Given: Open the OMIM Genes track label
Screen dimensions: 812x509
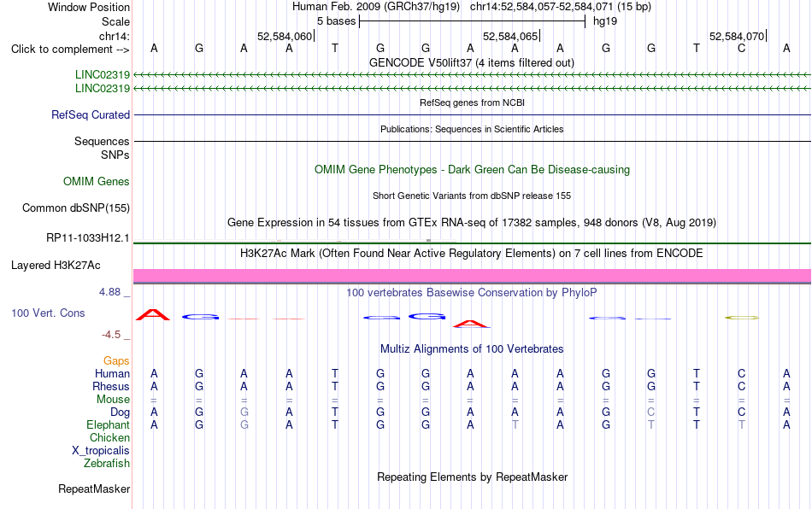Looking at the screenshot, I should (x=97, y=182).
